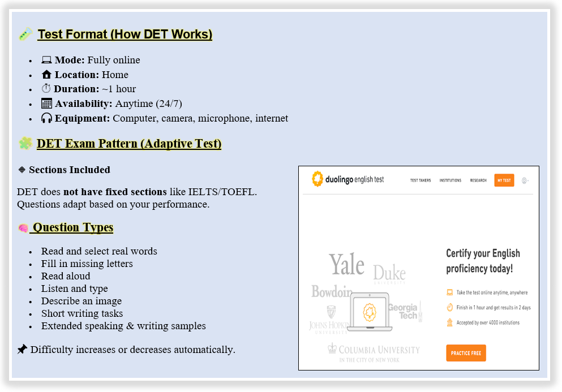Click the Yale logo in the image
This screenshot has width=562, height=392.
coord(346,265)
